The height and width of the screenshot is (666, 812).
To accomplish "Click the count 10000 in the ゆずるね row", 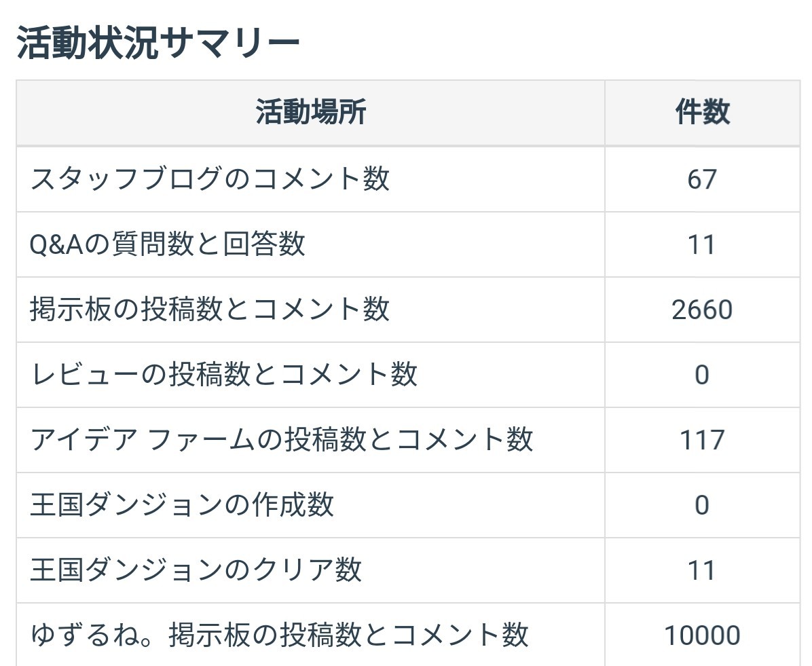I will tap(702, 636).
